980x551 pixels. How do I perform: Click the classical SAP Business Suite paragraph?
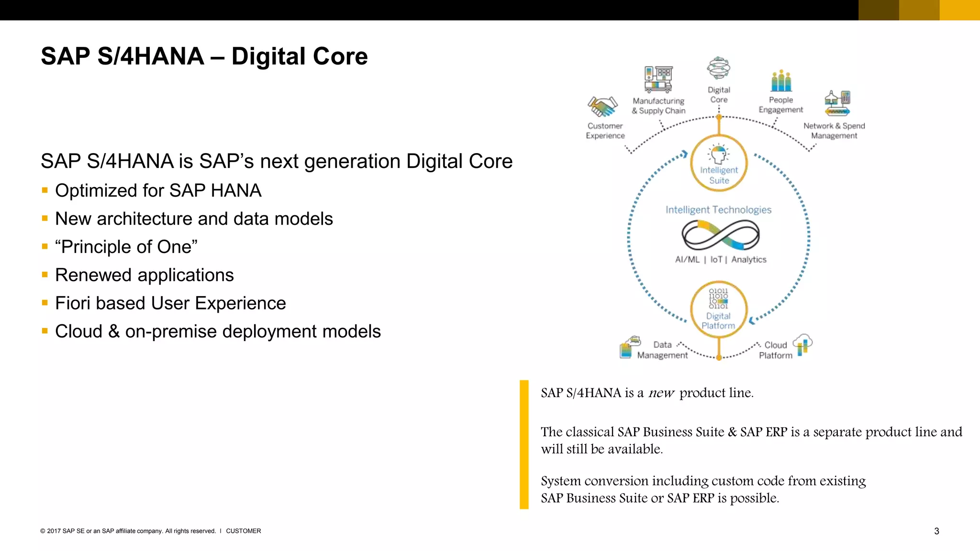751,440
